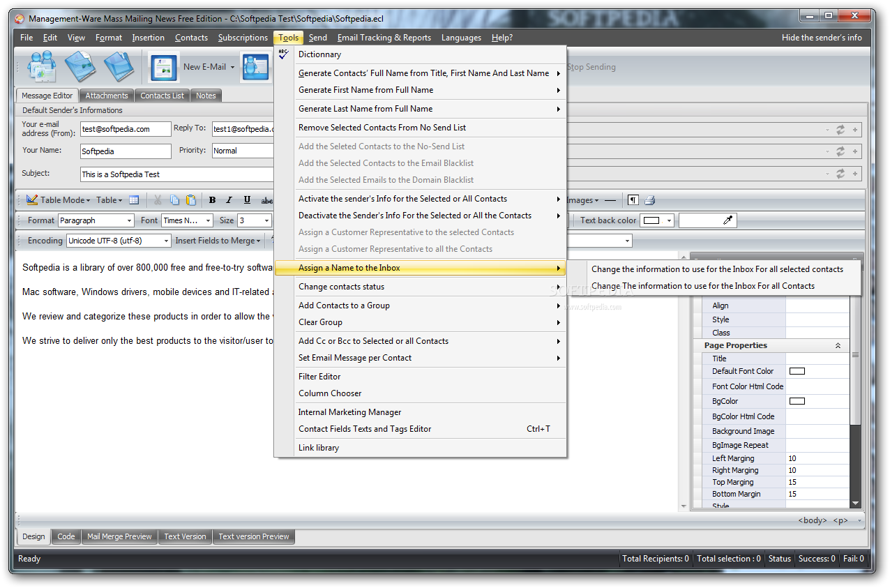Click the Print icon in editor toolbar
Image resolution: width=890 pixels, height=588 pixels.
(650, 200)
